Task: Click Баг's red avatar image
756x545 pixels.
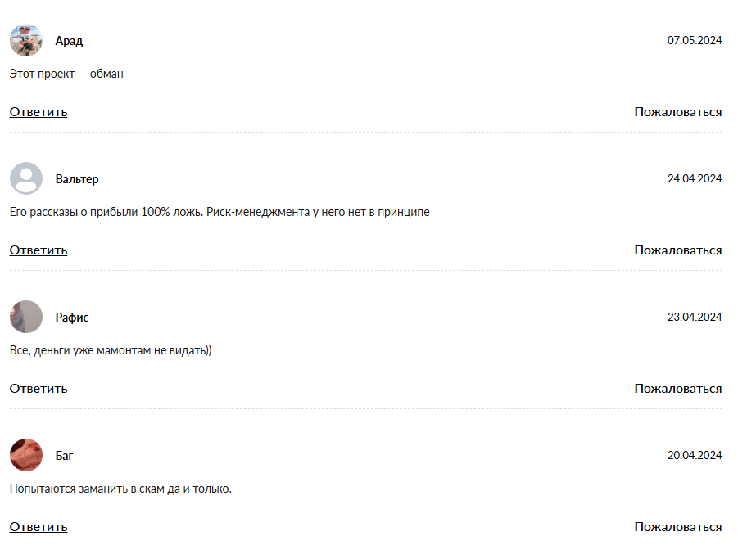Action: 26,455
